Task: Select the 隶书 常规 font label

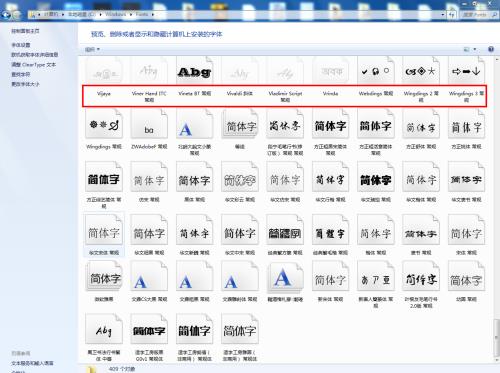Action: pyautogui.click(x=421, y=253)
